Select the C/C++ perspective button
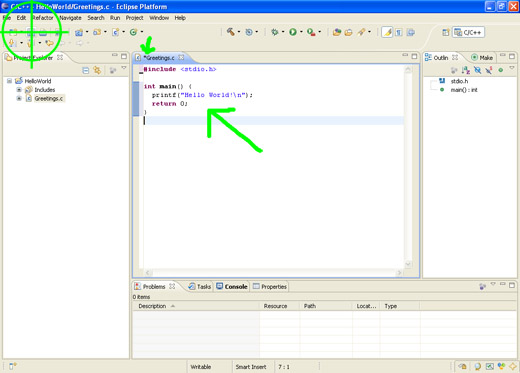520x373 pixels. tap(468, 32)
